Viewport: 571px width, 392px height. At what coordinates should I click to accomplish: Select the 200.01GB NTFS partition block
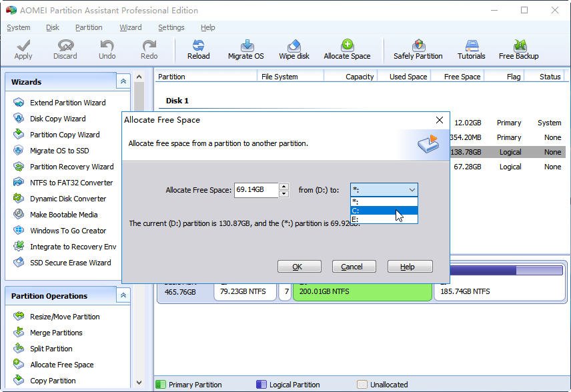click(x=362, y=291)
